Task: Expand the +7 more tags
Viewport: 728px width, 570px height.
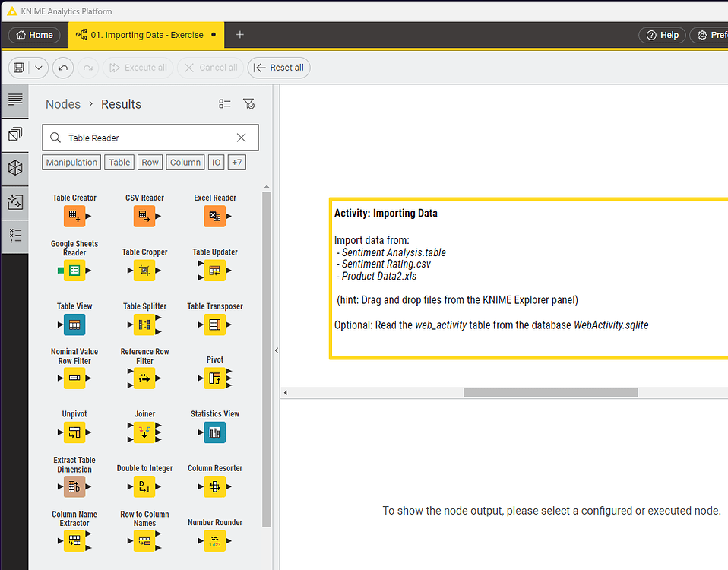Action: tap(237, 162)
